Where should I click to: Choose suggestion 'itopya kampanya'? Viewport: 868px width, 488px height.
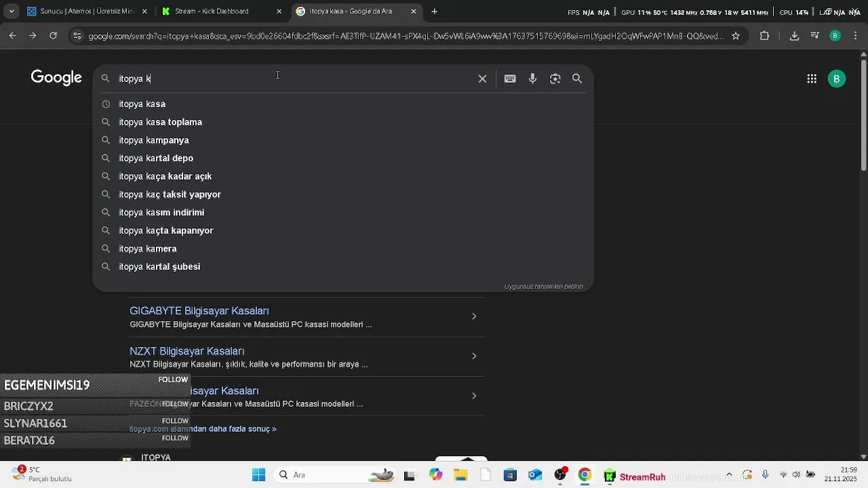(343, 140)
